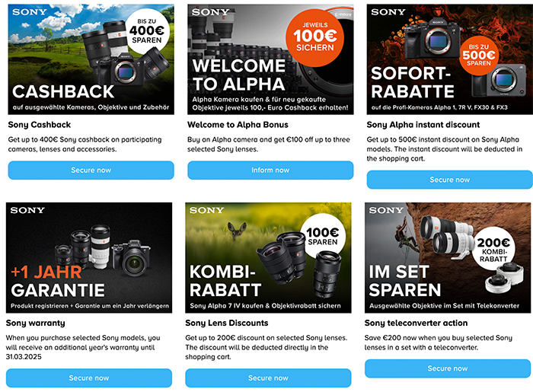The width and height of the screenshot is (533, 392).
Task: Open the Sony Cashback banner image
Action: 91,59
